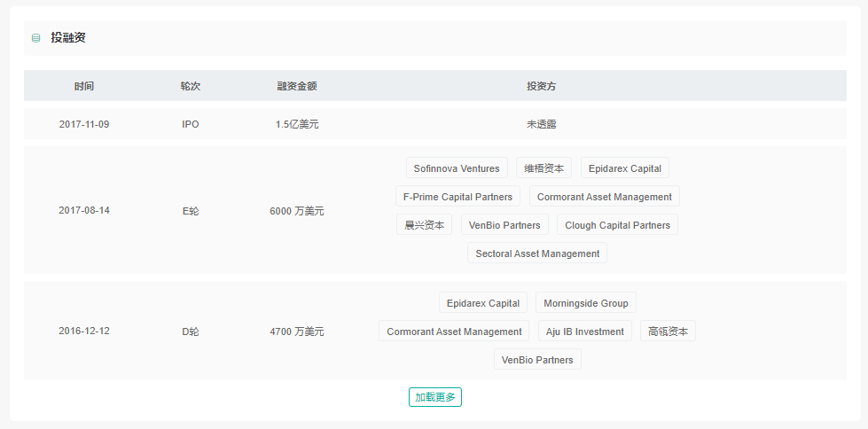The width and height of the screenshot is (868, 429).
Task: Open F-Prime Capital Partners tag
Action: [457, 197]
